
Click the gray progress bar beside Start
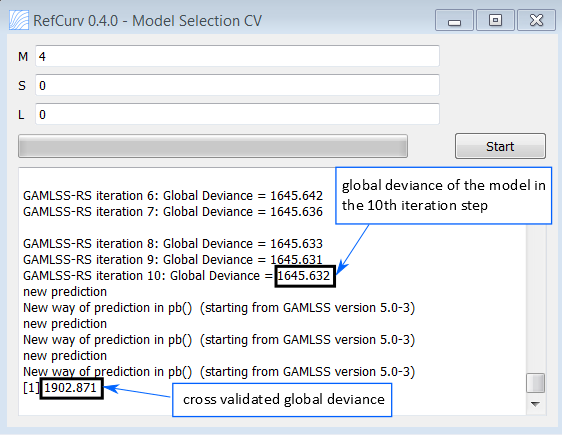(213, 146)
